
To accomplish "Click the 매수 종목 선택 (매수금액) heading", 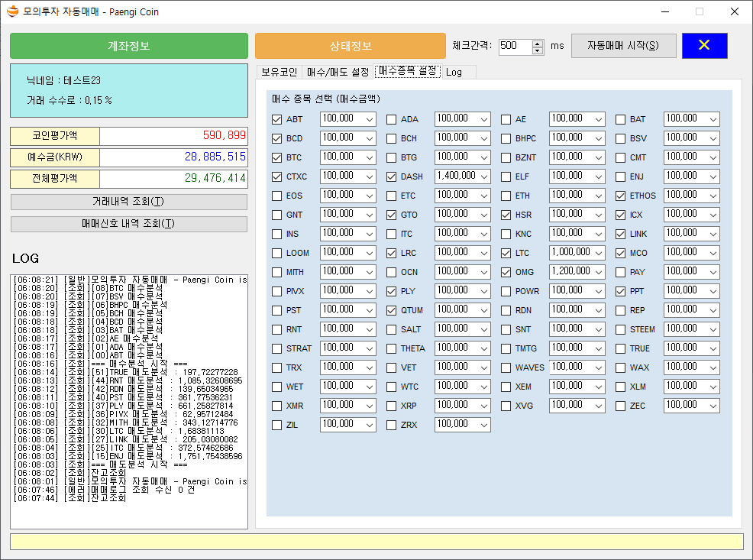I will click(326, 99).
